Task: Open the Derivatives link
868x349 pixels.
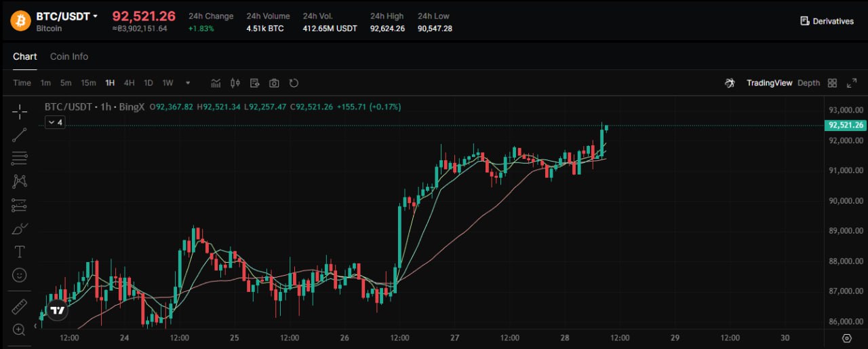Action: [827, 21]
